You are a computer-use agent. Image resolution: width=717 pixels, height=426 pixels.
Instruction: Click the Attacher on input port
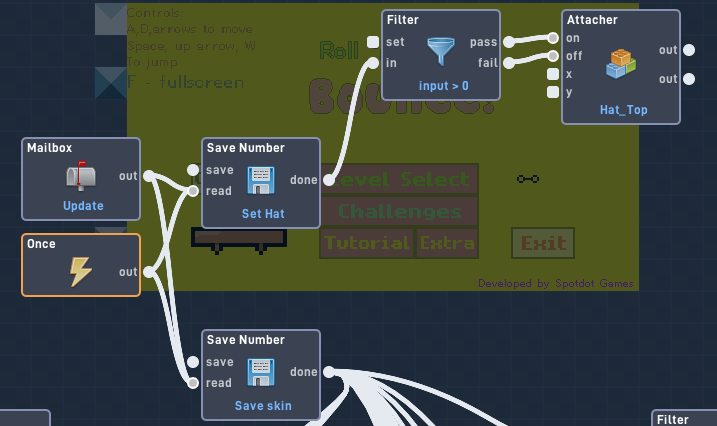553,37
